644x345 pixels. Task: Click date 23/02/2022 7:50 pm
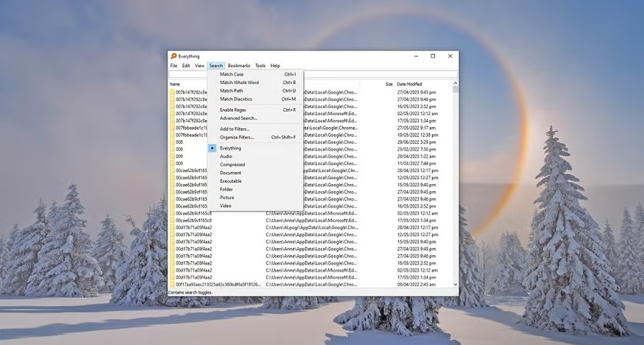tap(416, 150)
